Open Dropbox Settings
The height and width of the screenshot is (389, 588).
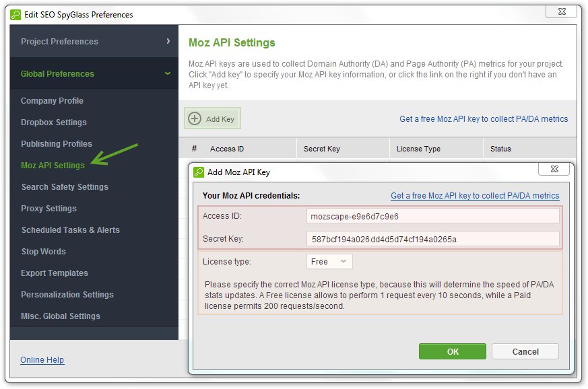click(x=54, y=122)
